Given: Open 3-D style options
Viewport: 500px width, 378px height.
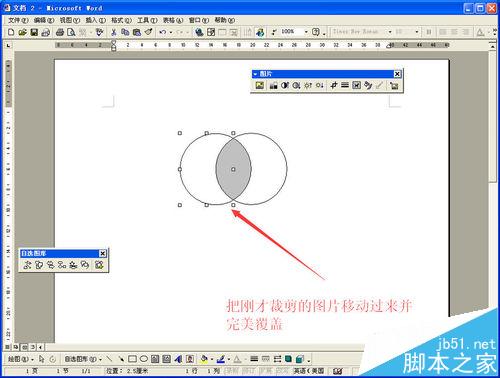Looking at the screenshot, I should pos(300,359).
